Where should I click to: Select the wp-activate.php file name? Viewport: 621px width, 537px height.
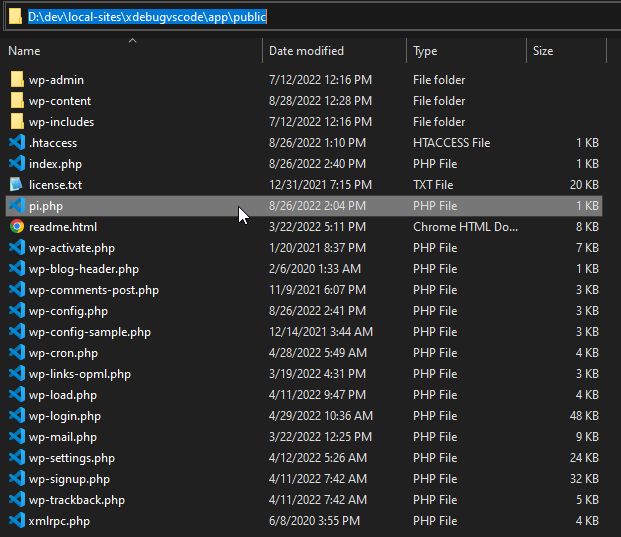tap(72, 248)
